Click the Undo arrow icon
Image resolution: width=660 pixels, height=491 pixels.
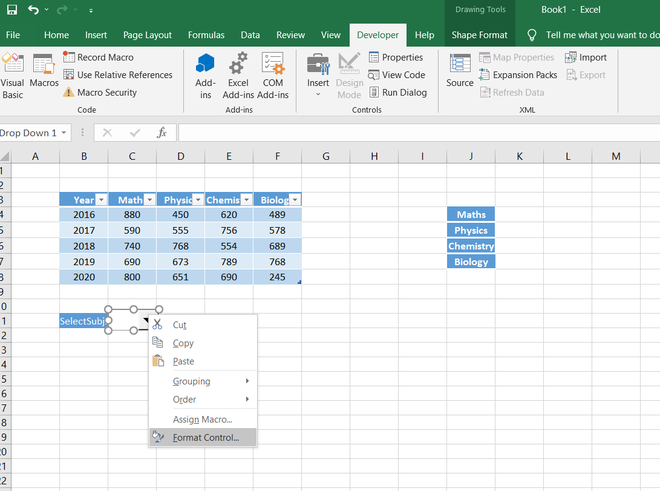point(34,10)
